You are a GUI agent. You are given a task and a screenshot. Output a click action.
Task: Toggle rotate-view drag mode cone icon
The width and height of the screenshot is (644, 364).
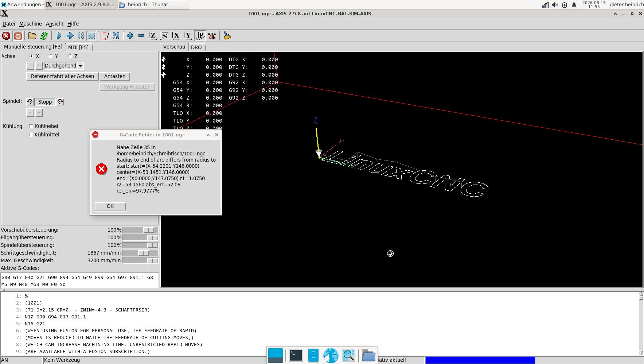click(x=212, y=36)
